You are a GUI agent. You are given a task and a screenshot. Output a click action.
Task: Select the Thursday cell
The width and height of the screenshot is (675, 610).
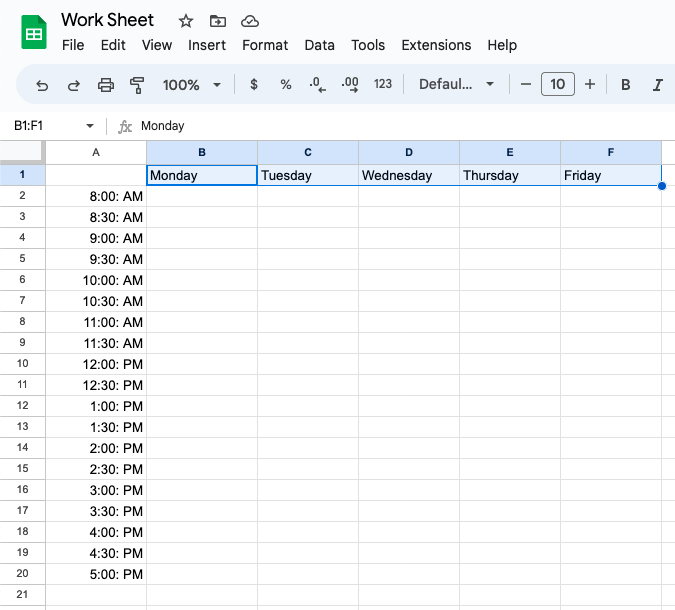coord(510,175)
